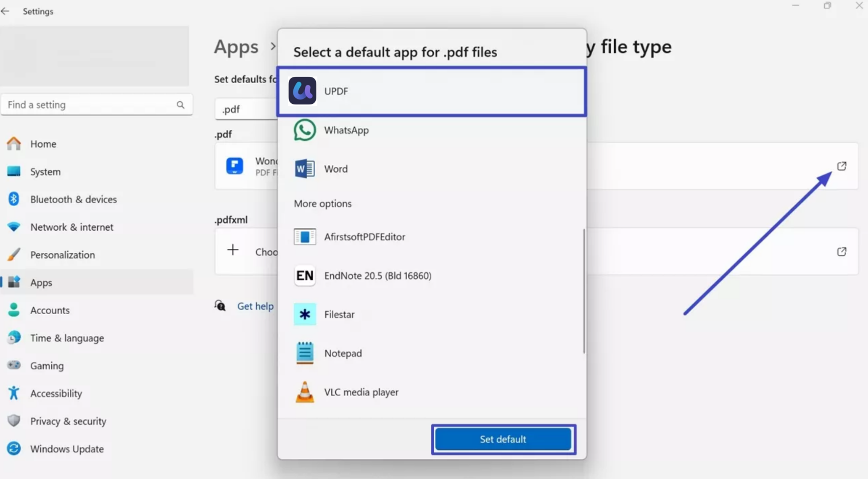Click the Get help icon

tap(220, 305)
